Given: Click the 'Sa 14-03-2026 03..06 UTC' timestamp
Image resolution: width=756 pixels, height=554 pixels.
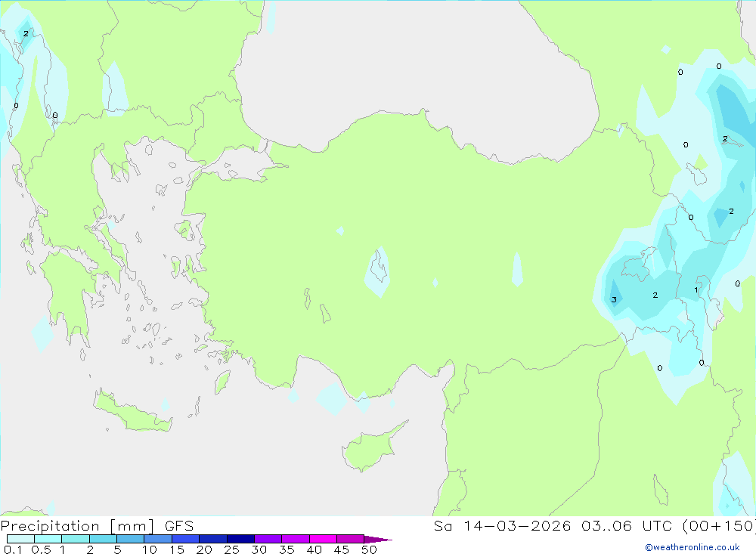Looking at the screenshot, I should (x=553, y=525).
